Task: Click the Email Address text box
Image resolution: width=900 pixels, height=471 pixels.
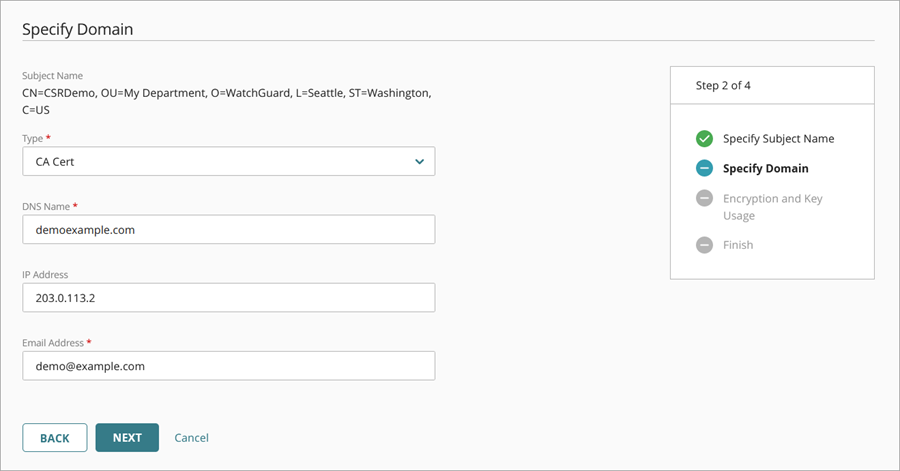Action: coord(228,366)
